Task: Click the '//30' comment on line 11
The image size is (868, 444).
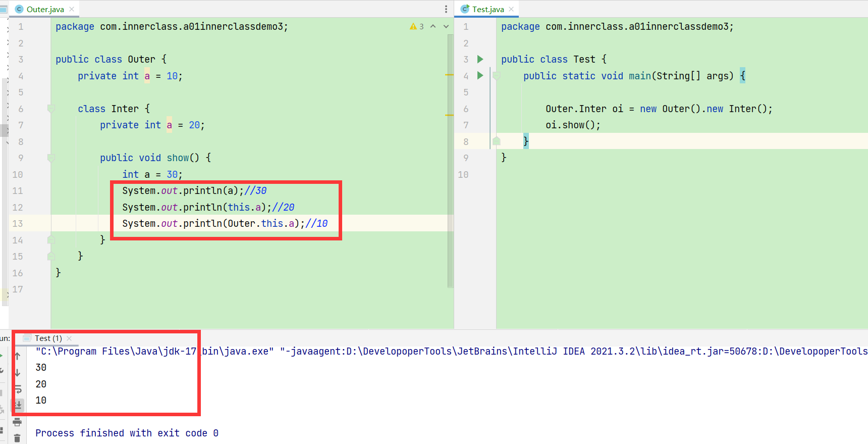Action: (255, 190)
